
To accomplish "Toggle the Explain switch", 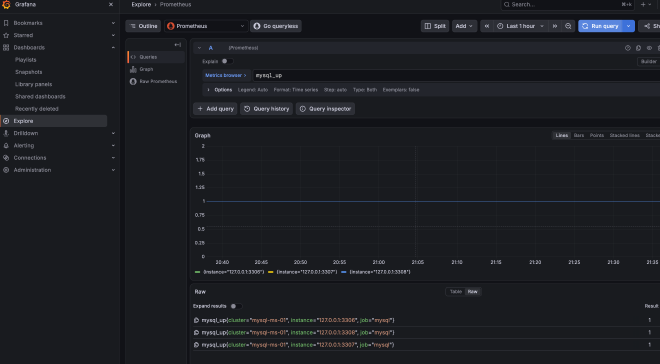I will click(x=227, y=61).
